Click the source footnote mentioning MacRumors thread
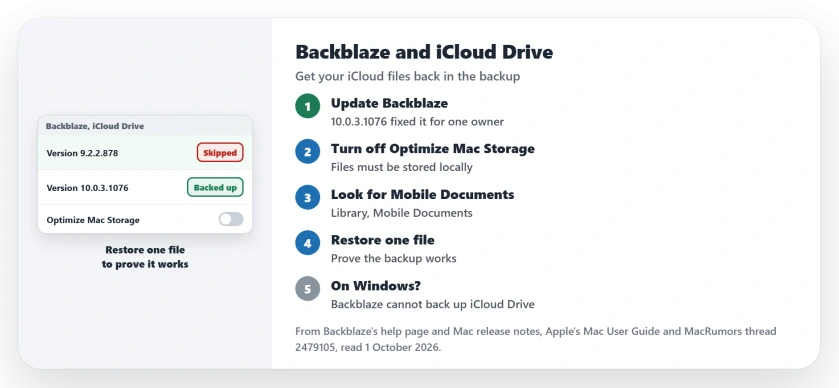Screen dimensions: 839x388 pyautogui.click(x=536, y=339)
